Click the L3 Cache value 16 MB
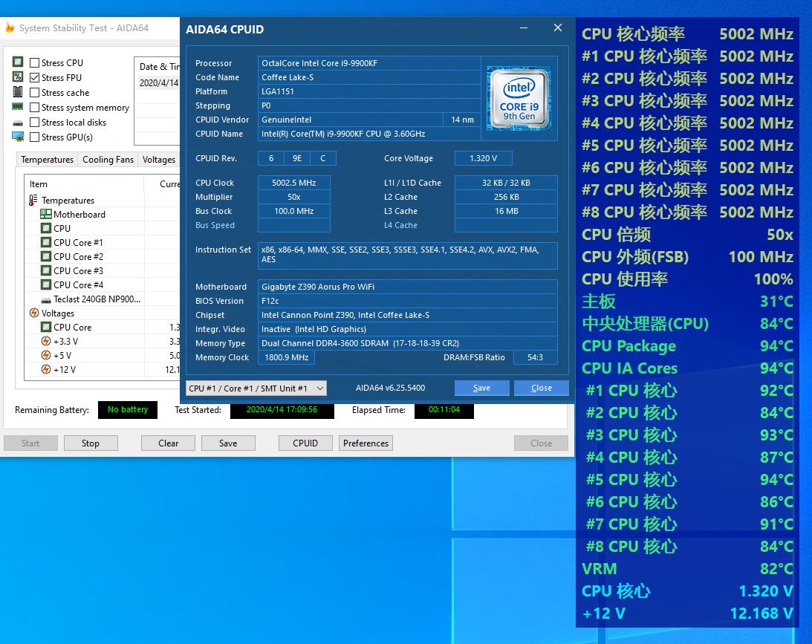 click(506, 211)
